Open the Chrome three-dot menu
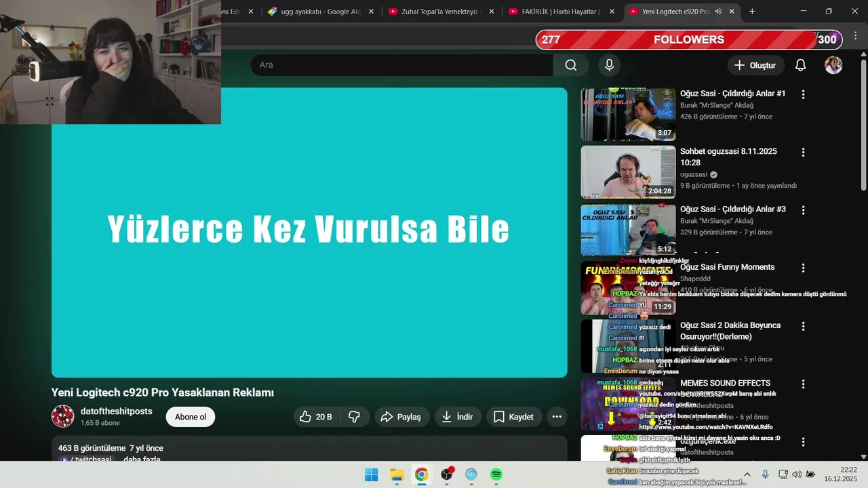Image resolution: width=868 pixels, height=488 pixels. [x=854, y=35]
